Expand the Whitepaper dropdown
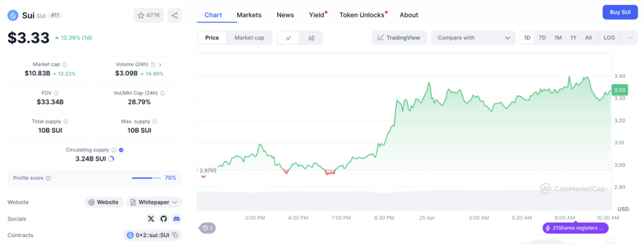Viewport: 644px width, 244px height. 154,202
